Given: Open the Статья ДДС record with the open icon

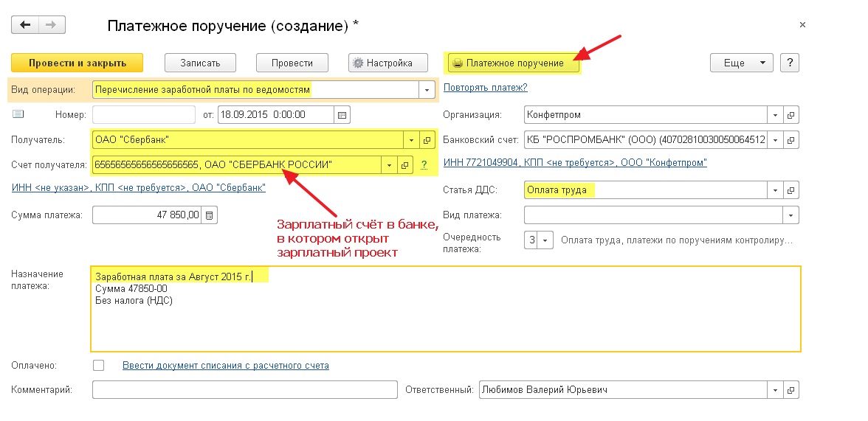Looking at the screenshot, I should coord(791,190).
